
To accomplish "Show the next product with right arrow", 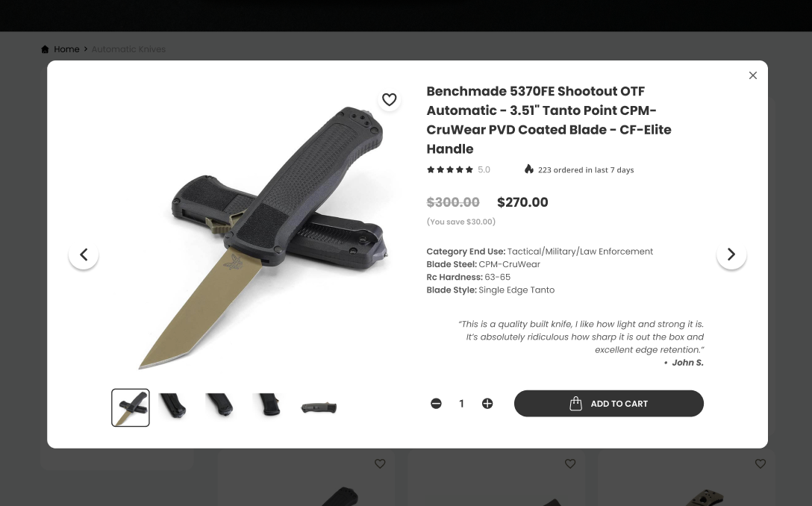I will (731, 254).
